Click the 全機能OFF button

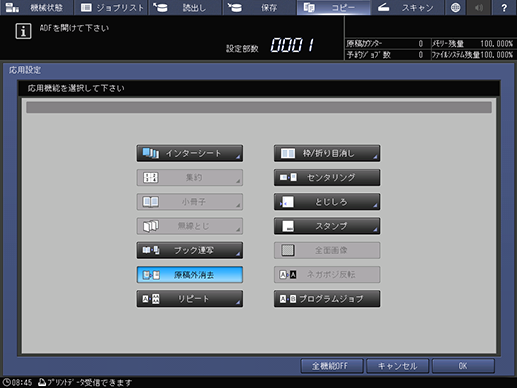coord(332,366)
